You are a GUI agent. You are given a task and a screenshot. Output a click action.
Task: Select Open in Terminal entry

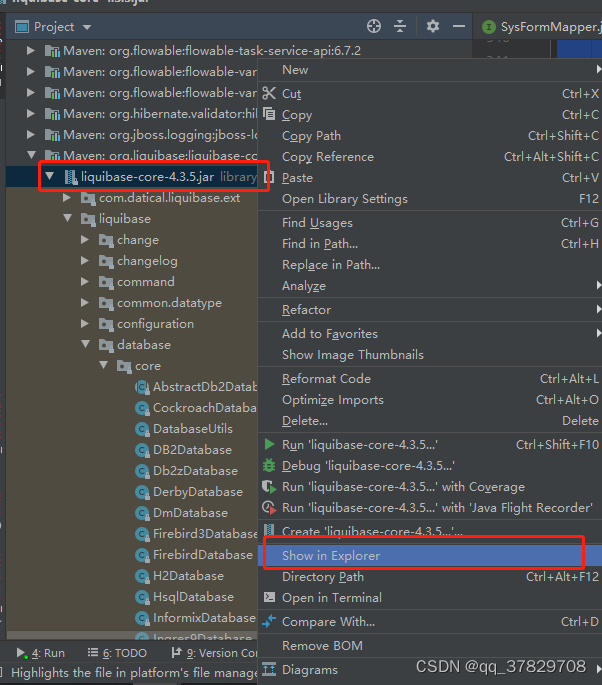tap(430, 597)
